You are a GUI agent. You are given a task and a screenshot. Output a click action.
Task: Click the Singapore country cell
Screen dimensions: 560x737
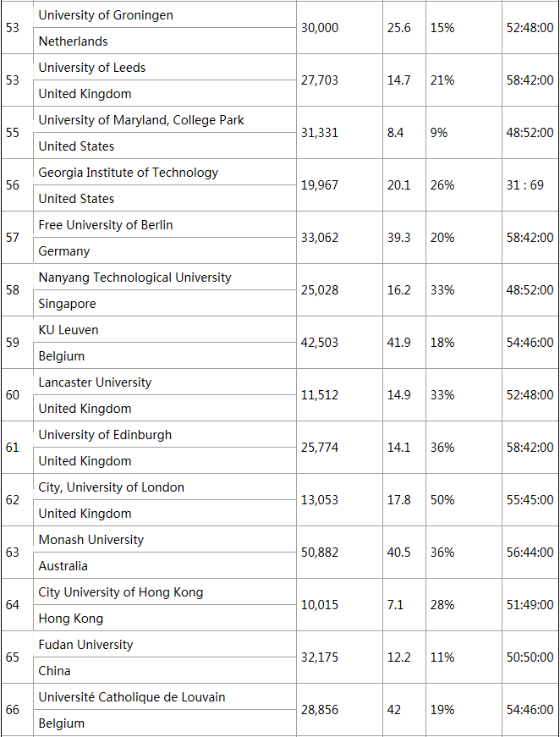pyautogui.click(x=67, y=304)
